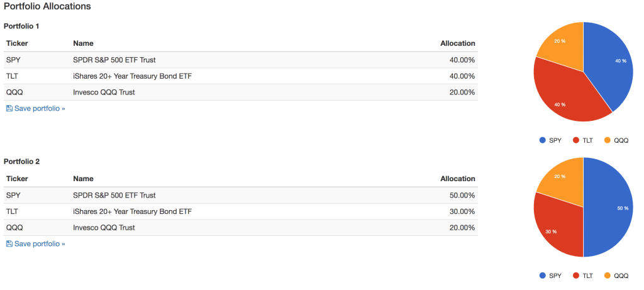Select the blue 50% SPY slice in Portfolio 2 pie
Screen dimensions: 644x290
coord(609,208)
